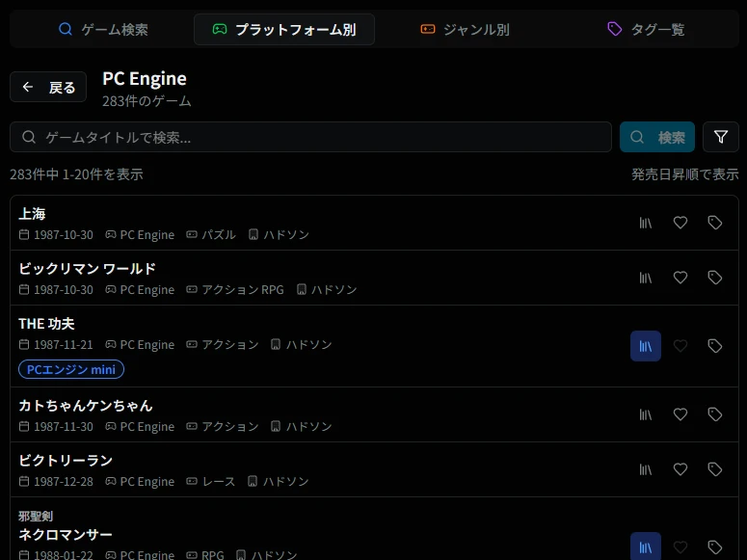Screen dimensions: 747x560
Task: Switch to the ジャンル別 tab
Action: pyautogui.click(x=465, y=30)
